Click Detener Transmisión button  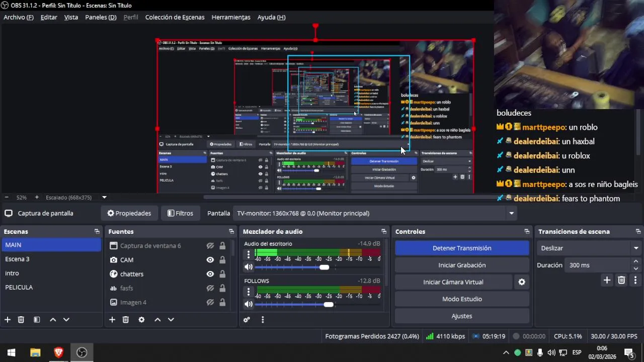click(462, 248)
